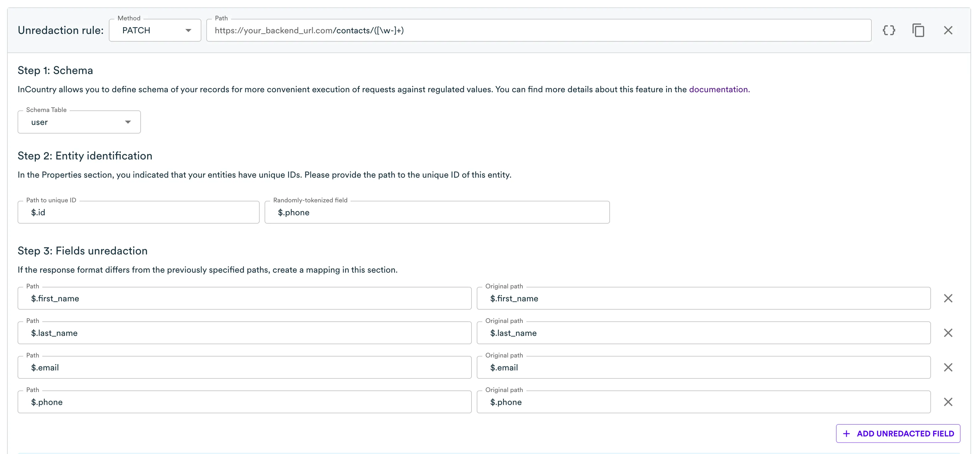Viewport: 980px width, 454px height.
Task: Click the rule Path URL input field
Action: [x=538, y=31]
